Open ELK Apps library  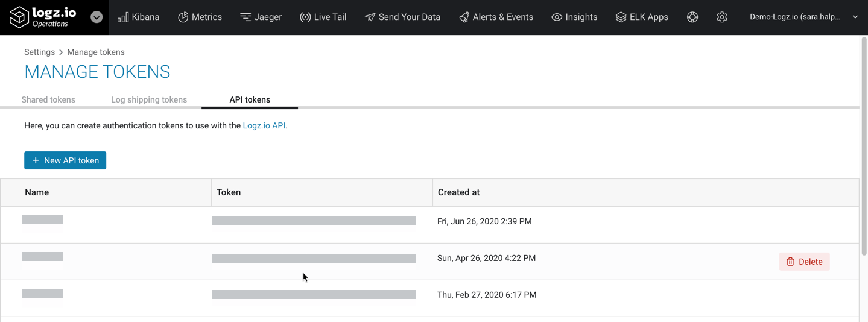coord(641,17)
